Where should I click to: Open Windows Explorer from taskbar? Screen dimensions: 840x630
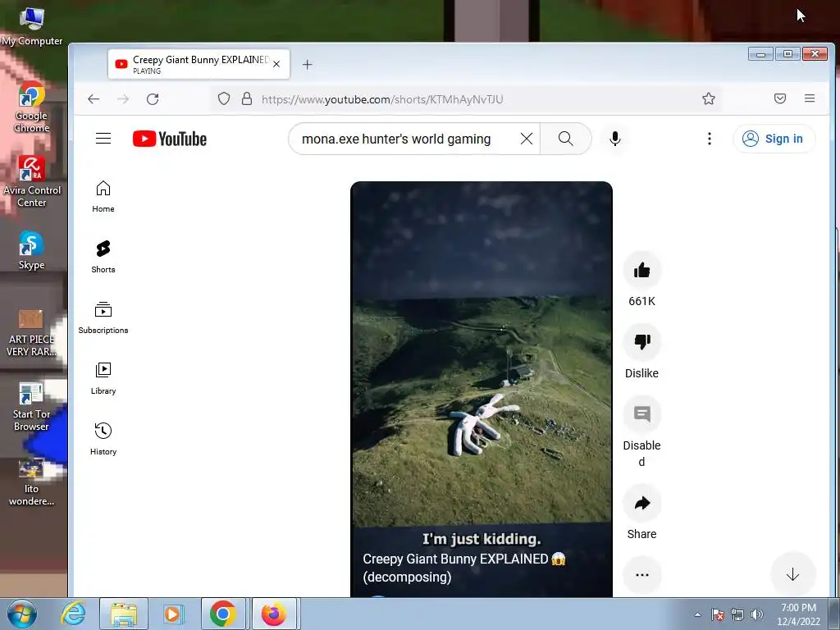pos(124,614)
